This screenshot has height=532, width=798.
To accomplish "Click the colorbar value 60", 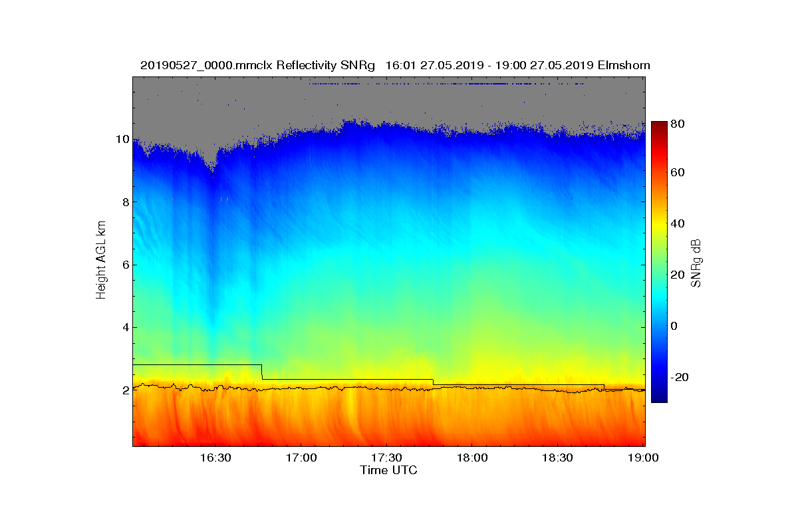I will (679, 173).
